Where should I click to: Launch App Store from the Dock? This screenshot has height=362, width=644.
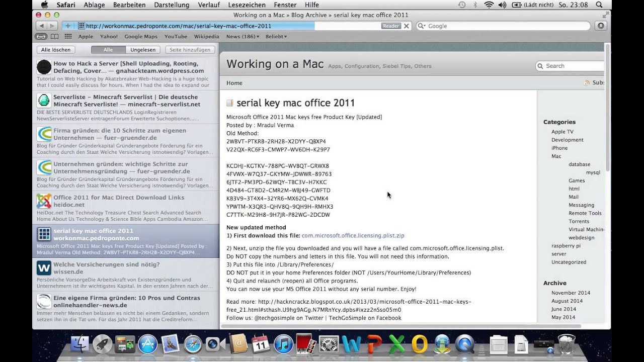(x=147, y=344)
